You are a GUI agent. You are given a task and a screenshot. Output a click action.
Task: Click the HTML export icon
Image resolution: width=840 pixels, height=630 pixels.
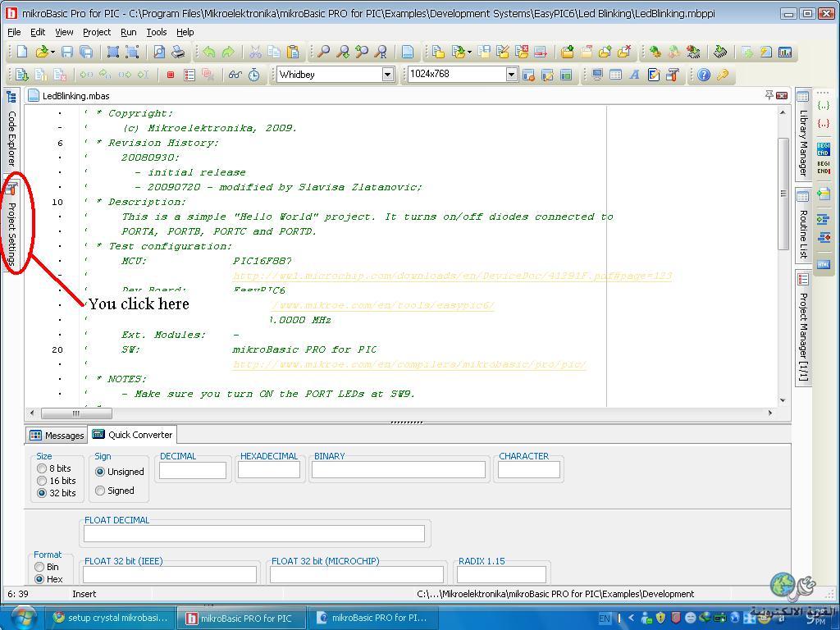pos(824,264)
